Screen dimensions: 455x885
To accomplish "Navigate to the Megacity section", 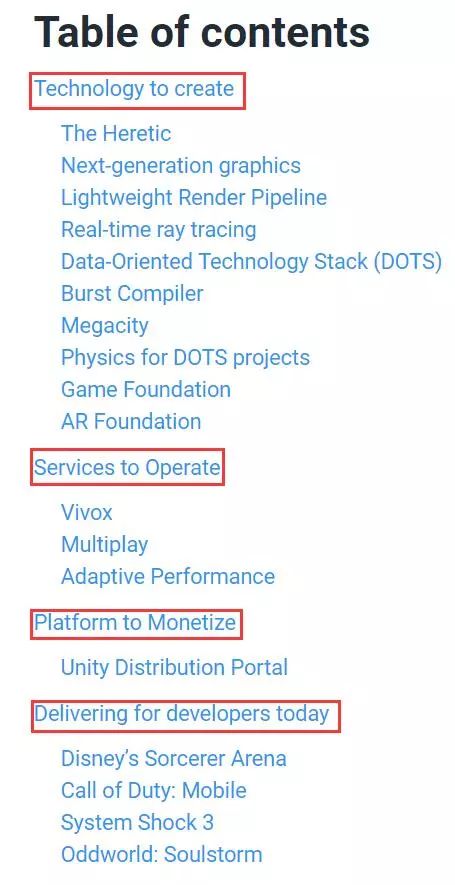I will pos(105,326).
